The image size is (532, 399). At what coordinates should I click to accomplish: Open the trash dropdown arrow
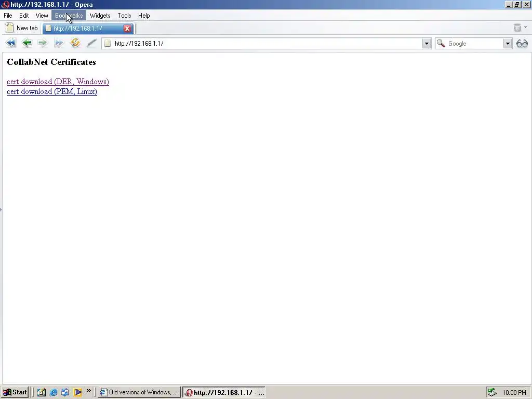pos(526,27)
